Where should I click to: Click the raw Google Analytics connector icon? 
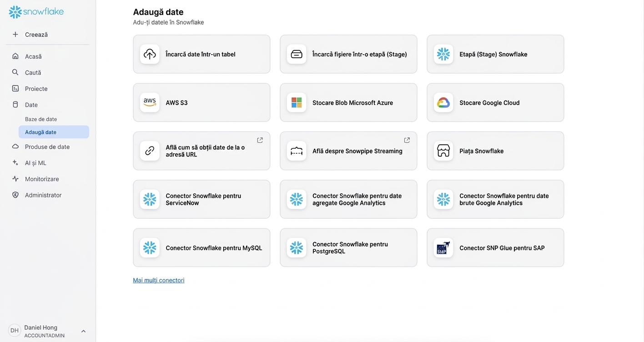(x=443, y=199)
